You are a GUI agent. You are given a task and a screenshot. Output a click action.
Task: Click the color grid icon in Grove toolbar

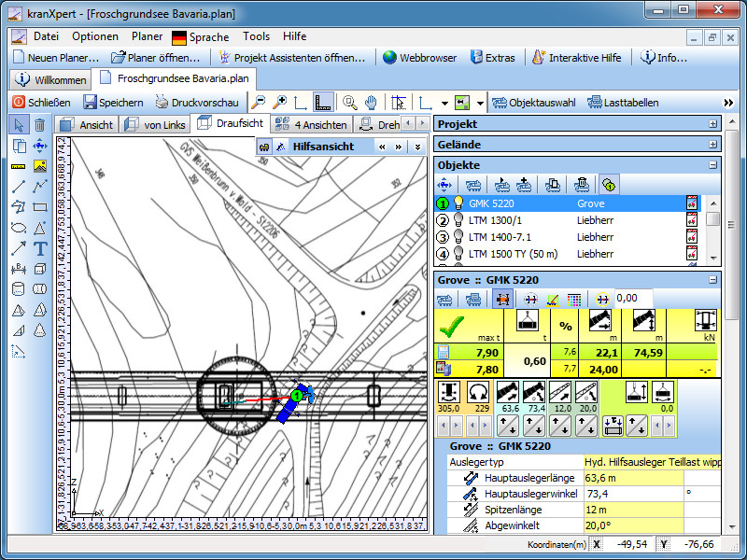[574, 299]
